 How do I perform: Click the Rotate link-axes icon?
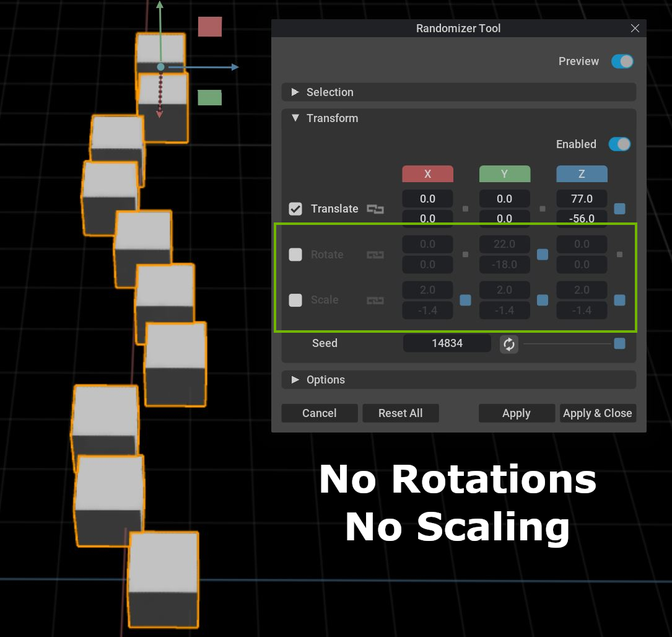[375, 255]
